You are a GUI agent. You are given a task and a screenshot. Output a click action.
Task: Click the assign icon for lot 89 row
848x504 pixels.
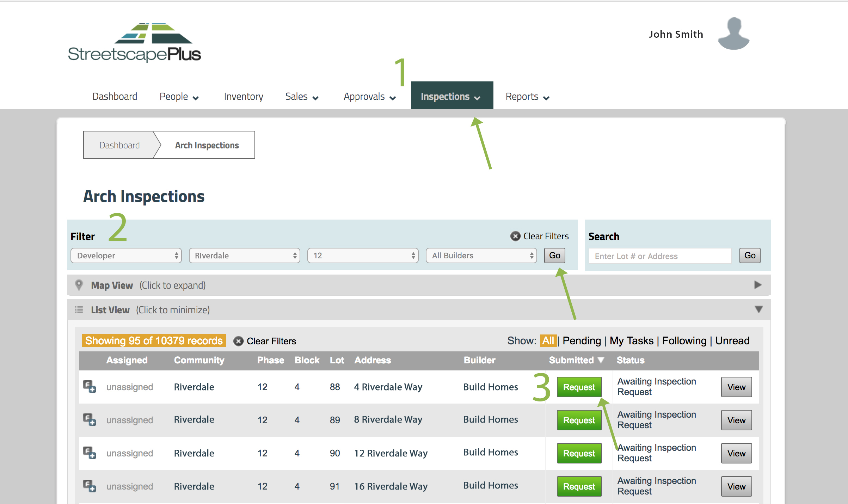click(x=89, y=420)
